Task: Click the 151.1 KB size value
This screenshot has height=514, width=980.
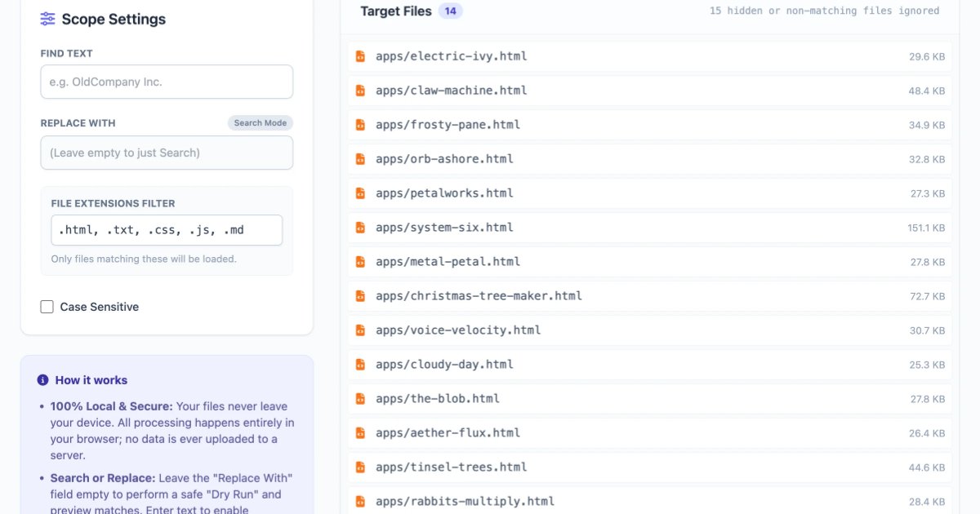Action: pyautogui.click(x=926, y=228)
